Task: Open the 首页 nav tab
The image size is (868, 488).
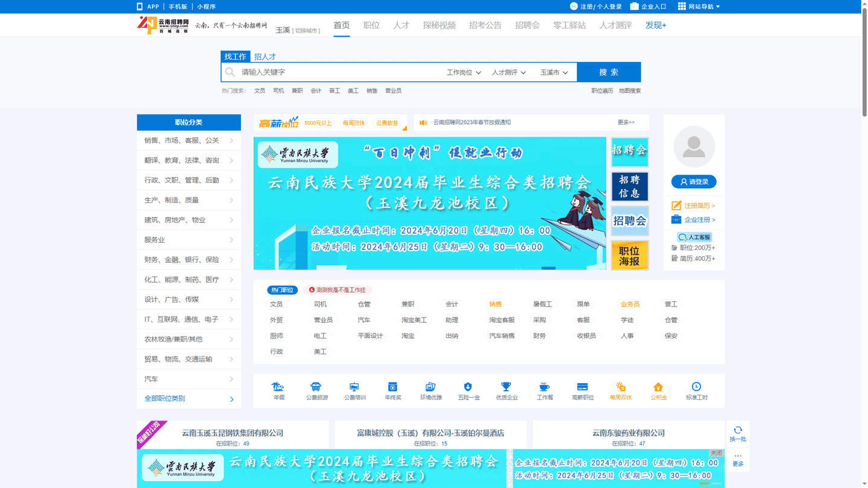Action: click(342, 25)
